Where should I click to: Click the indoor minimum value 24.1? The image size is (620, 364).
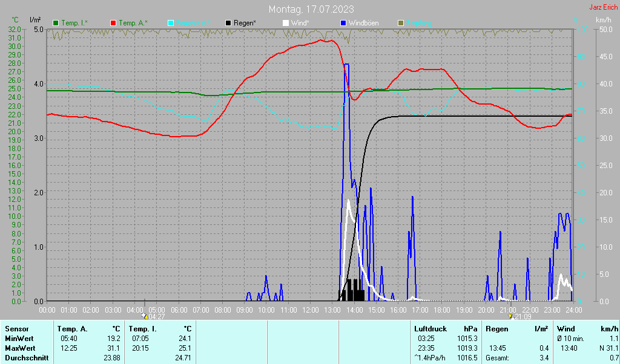[x=185, y=339]
